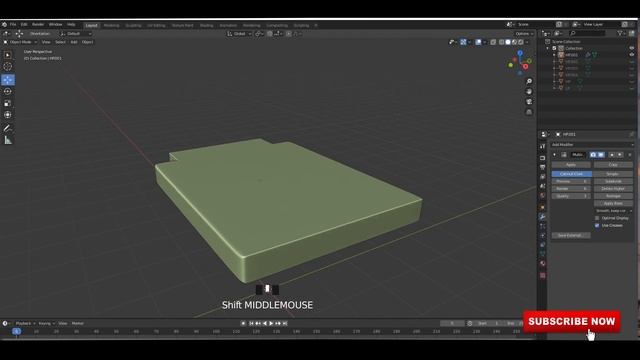Screen dimensions: 640x360
Task: Open the Global transform orientation dropdown
Action: point(239,34)
